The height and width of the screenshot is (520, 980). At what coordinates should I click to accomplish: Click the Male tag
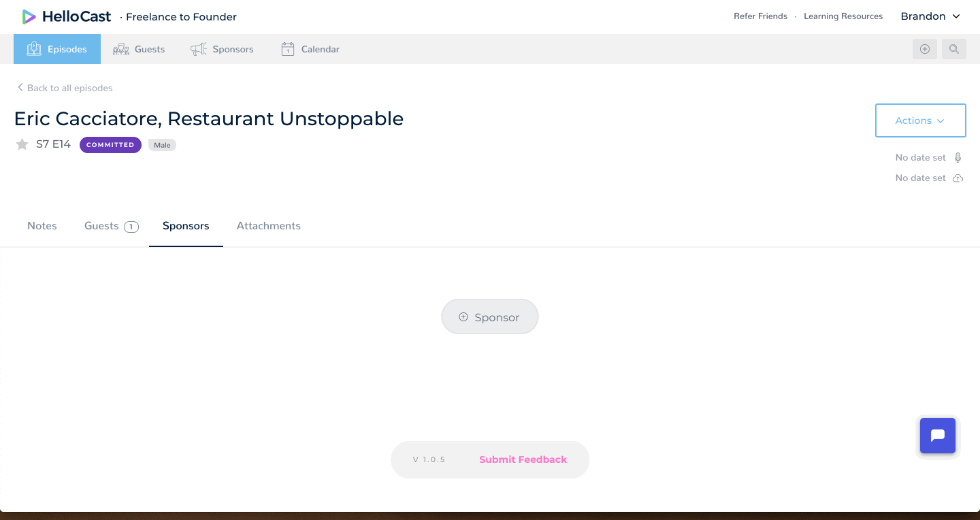click(162, 145)
